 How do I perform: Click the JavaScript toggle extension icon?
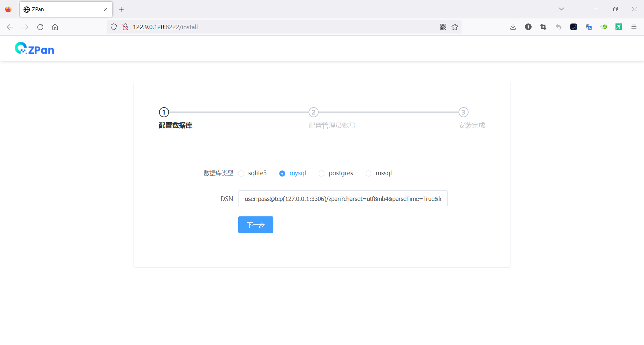click(x=604, y=27)
